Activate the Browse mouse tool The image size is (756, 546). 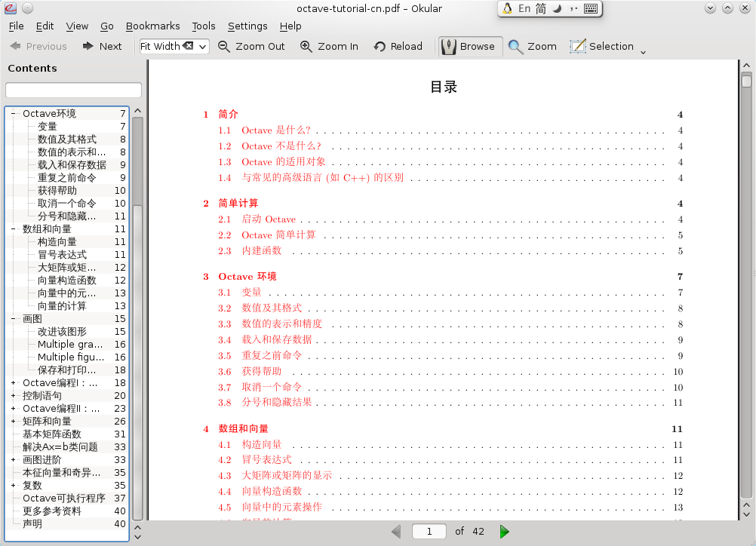(x=469, y=46)
